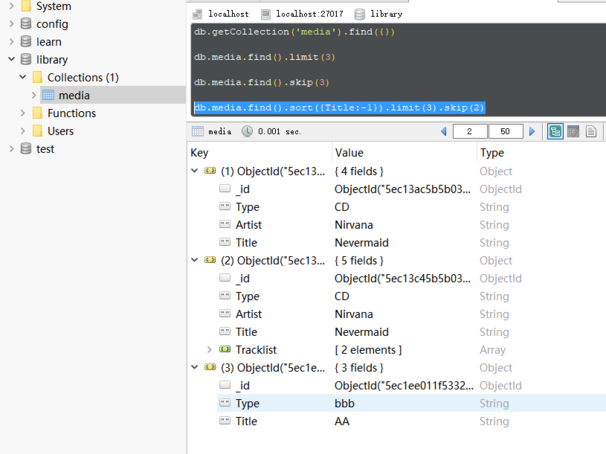Click the localhost:27017 server icon
Screen dimensions: 606x454
click(x=266, y=14)
